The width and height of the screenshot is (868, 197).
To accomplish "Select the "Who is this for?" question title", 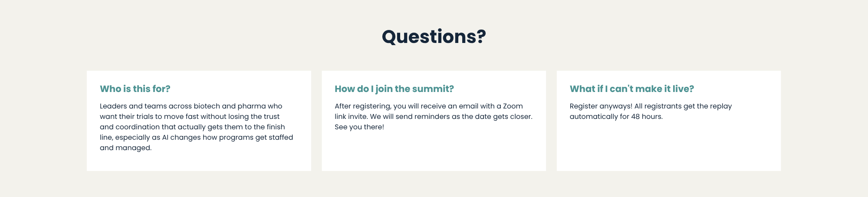I will 135,89.
